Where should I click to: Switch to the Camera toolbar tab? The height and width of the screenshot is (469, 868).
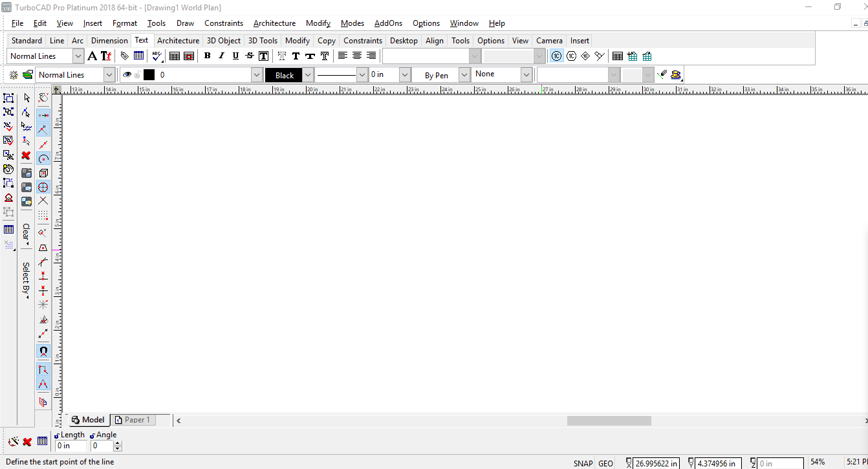point(549,41)
